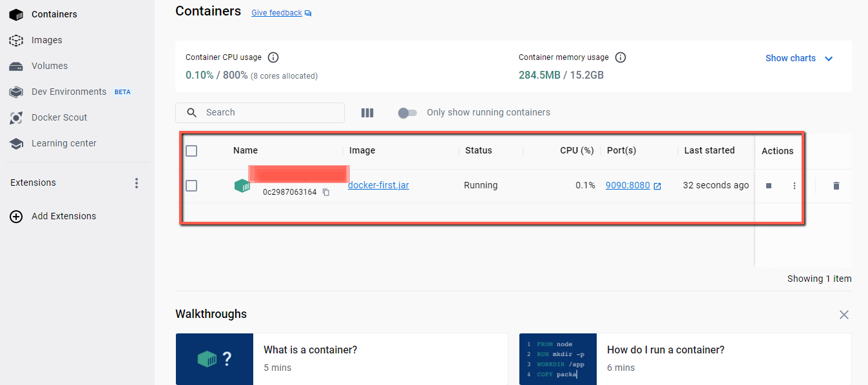Open the Learning center
868x385 pixels.
[64, 143]
